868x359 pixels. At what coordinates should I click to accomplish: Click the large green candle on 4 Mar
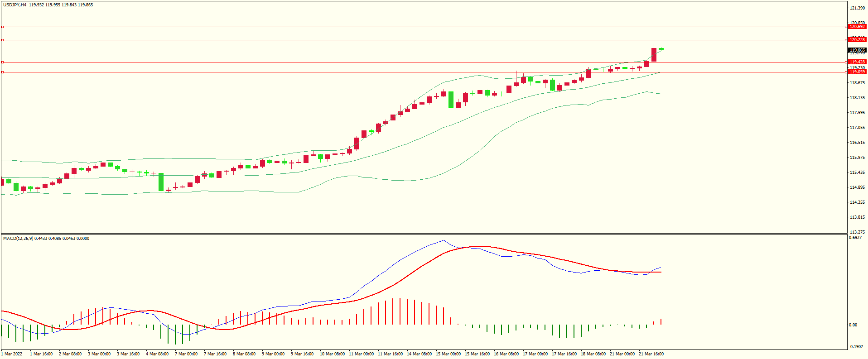pyautogui.click(x=161, y=182)
